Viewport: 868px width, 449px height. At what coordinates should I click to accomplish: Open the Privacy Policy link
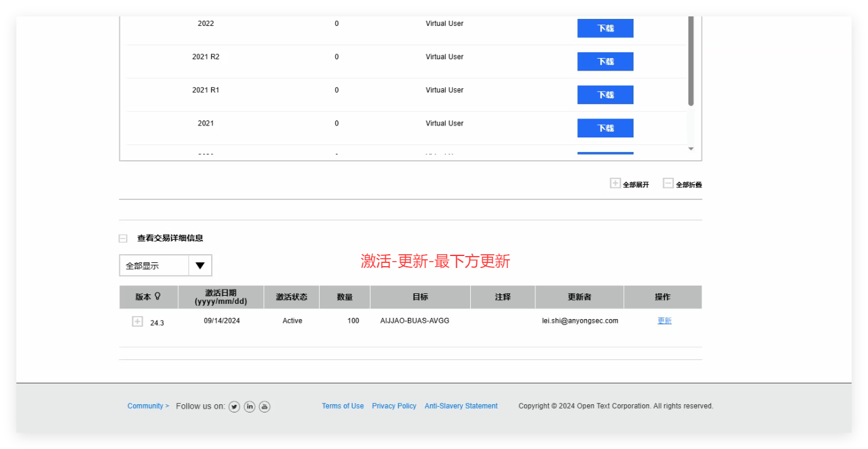click(394, 406)
